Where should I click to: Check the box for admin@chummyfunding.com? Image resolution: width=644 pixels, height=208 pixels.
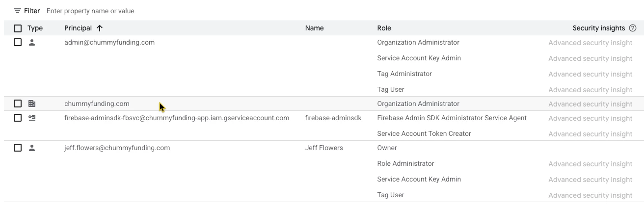pyautogui.click(x=18, y=42)
